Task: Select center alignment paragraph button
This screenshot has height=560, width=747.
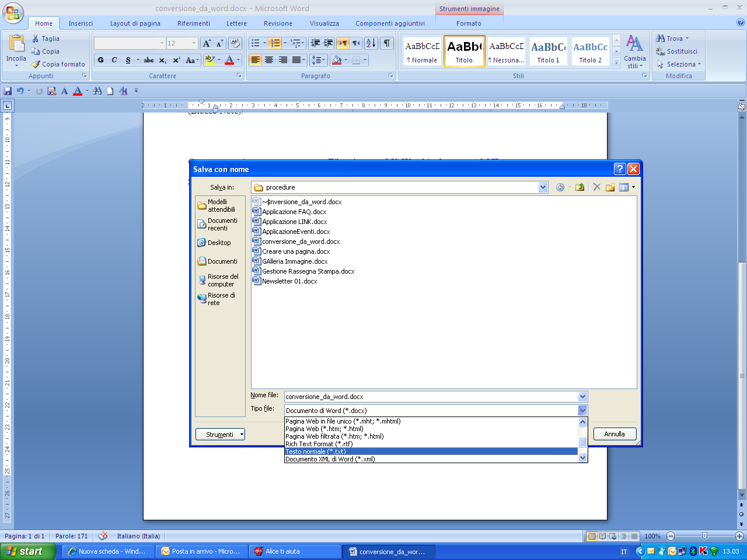Action: coord(269,60)
